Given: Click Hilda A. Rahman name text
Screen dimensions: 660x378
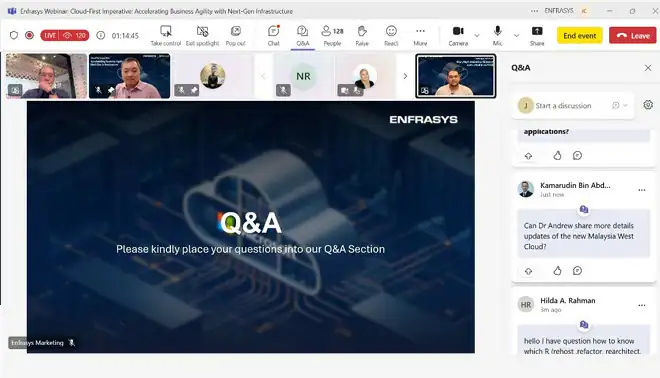Looking at the screenshot, I should [x=567, y=301].
